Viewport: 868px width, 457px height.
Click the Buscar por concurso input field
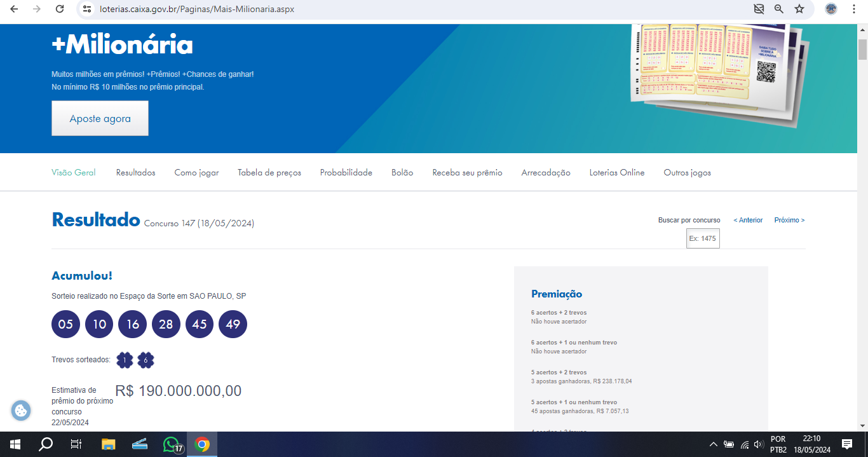tap(703, 238)
